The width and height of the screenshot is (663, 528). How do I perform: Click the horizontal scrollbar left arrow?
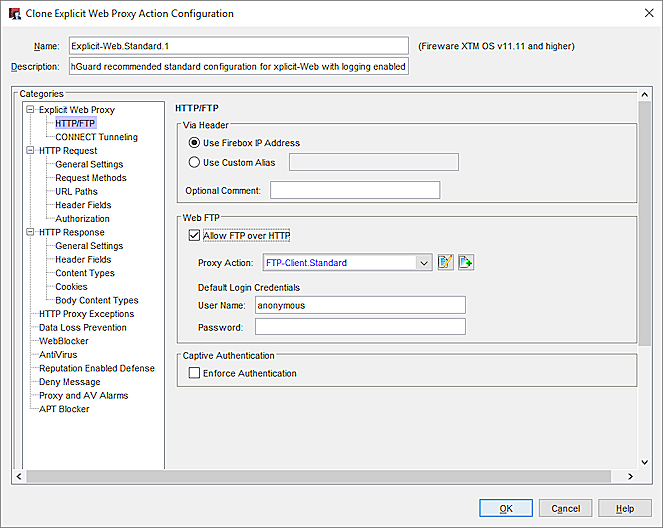(19, 476)
